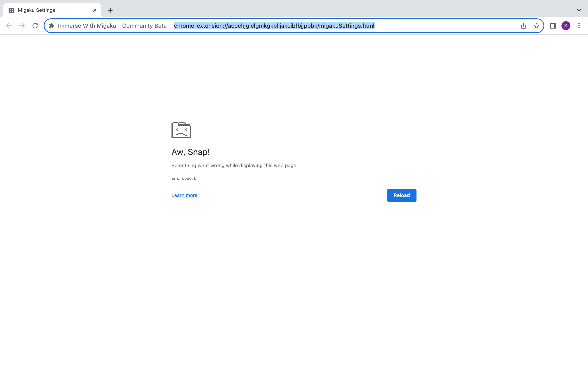Click the Aw, Snap! heading
The height and width of the screenshot is (367, 588).
(x=190, y=152)
